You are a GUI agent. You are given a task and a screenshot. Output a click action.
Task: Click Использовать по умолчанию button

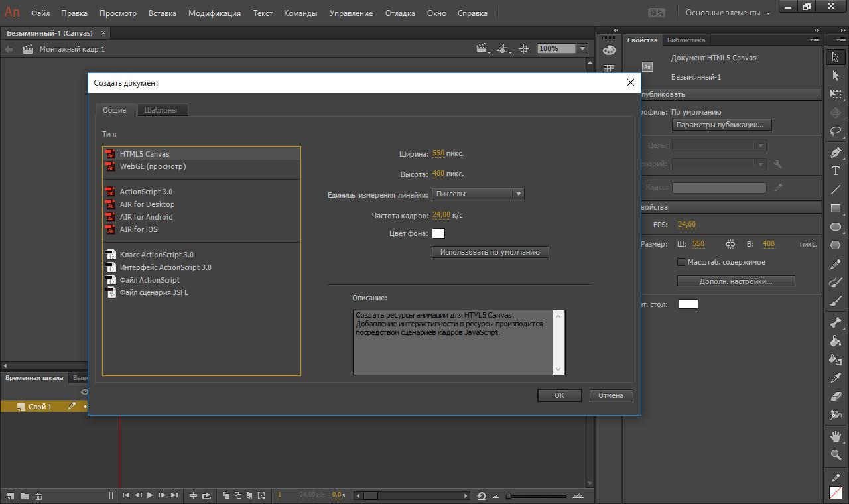pos(490,252)
